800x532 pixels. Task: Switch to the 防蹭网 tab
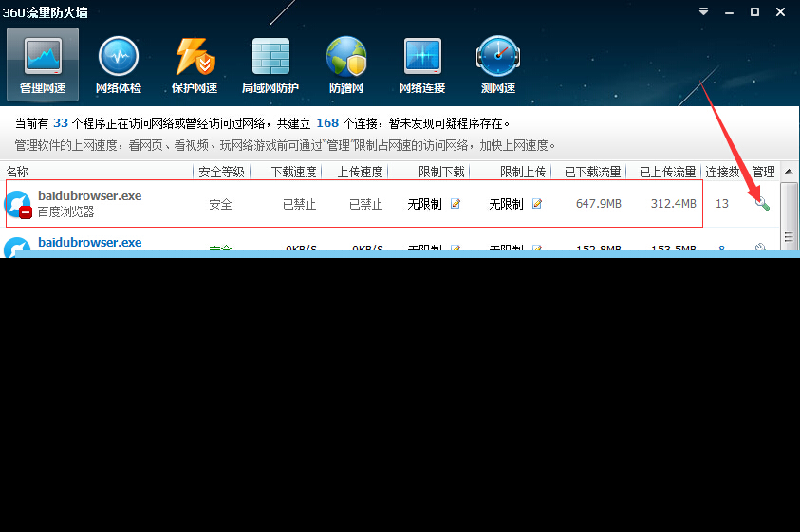[346, 64]
